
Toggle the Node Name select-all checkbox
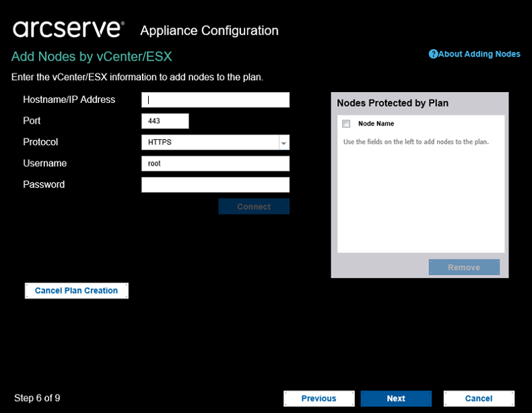[346, 124]
